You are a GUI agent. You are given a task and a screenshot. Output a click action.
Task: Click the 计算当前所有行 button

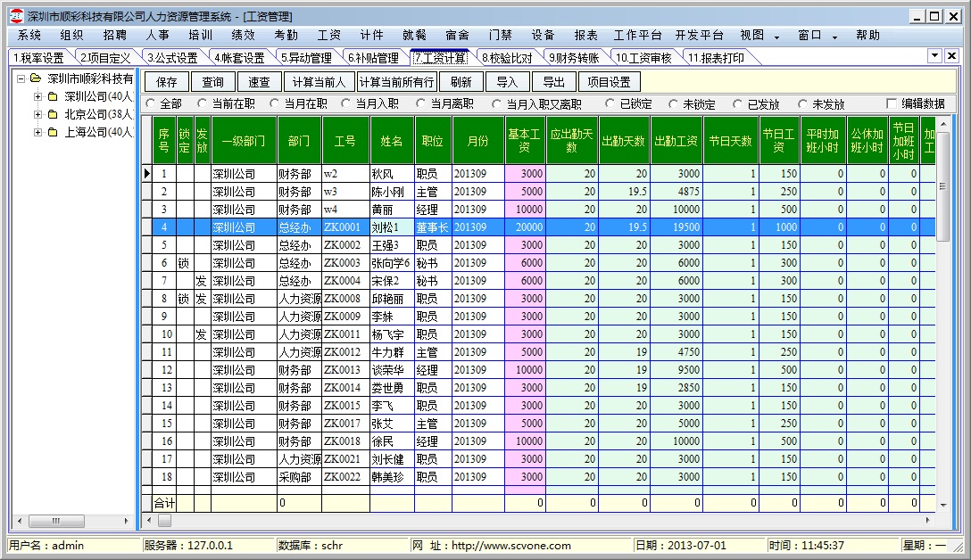[397, 82]
